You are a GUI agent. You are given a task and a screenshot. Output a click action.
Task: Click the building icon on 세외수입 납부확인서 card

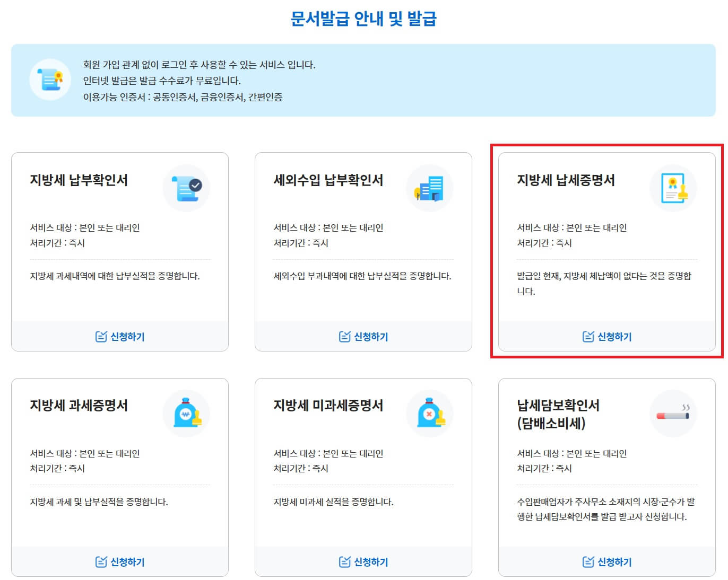click(430, 188)
